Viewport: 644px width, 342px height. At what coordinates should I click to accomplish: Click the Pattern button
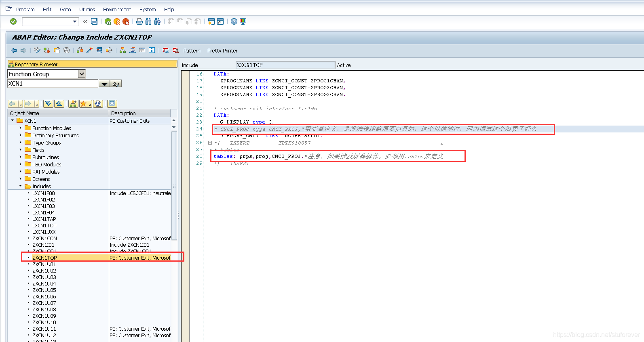click(192, 50)
